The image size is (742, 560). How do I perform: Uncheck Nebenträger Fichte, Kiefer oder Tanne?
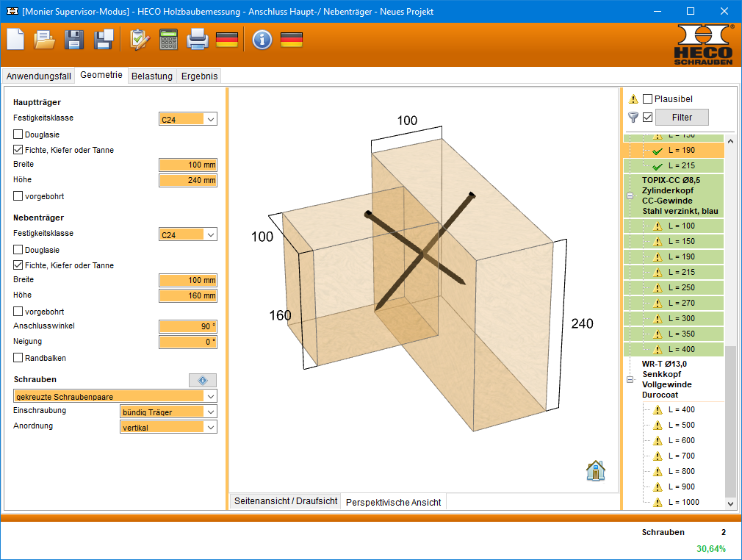coord(18,265)
